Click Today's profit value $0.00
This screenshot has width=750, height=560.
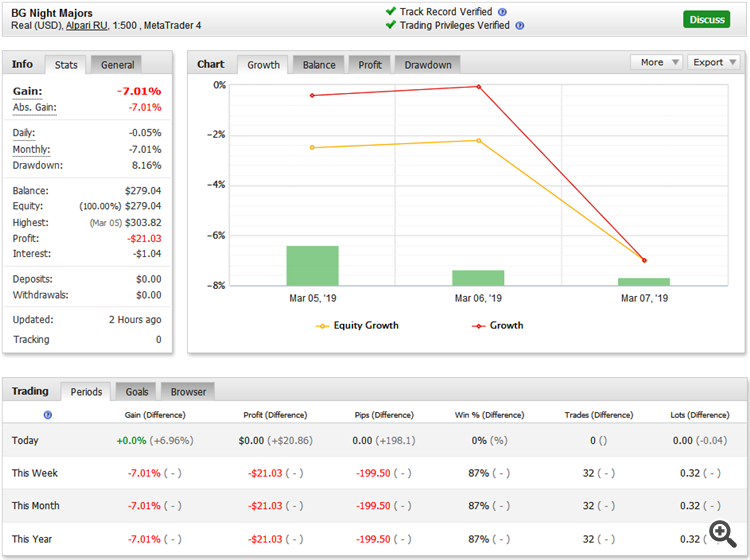[x=251, y=440]
